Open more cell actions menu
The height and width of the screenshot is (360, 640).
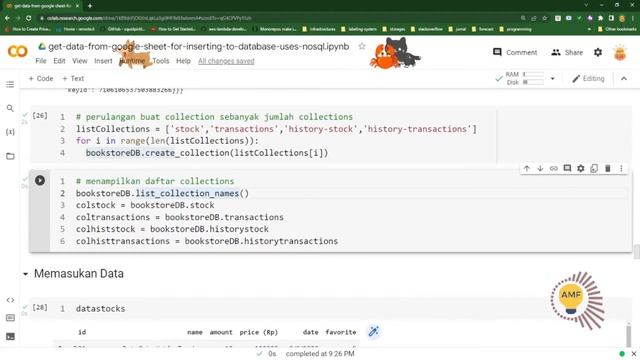621,168
